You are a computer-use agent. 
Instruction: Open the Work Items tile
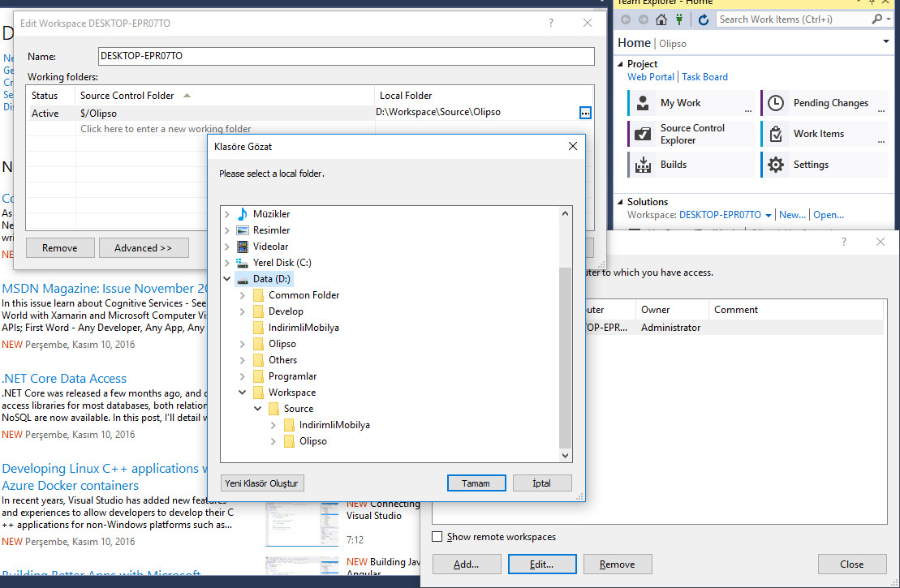825,134
